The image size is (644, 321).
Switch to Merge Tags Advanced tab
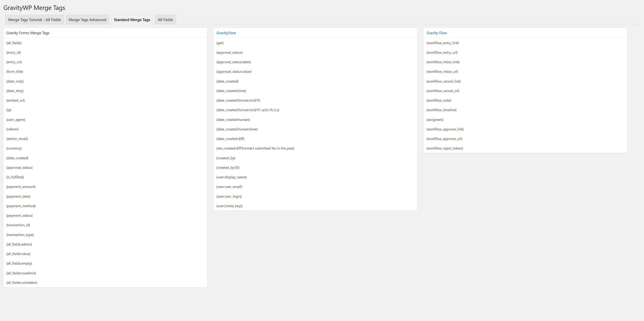click(87, 20)
